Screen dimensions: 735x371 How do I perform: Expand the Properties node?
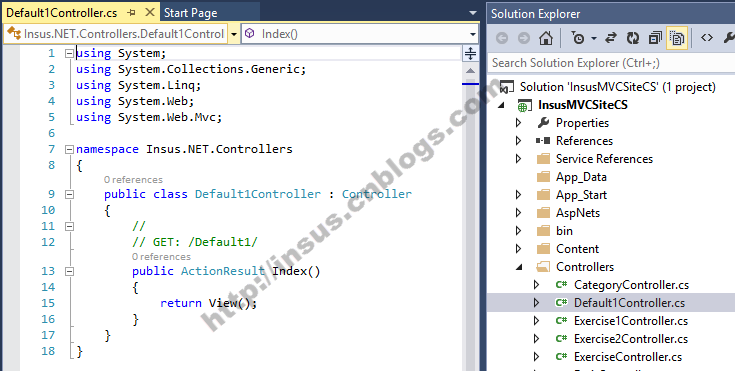point(518,123)
